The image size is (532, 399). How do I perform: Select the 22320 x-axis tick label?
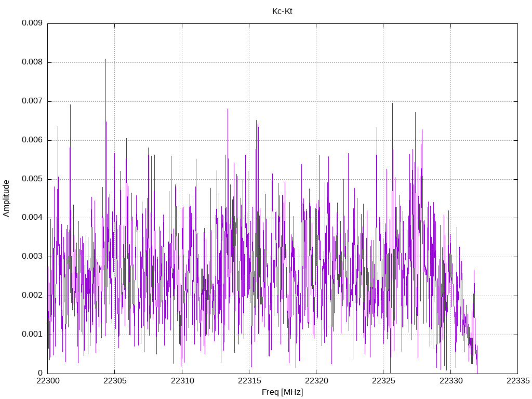click(x=316, y=381)
